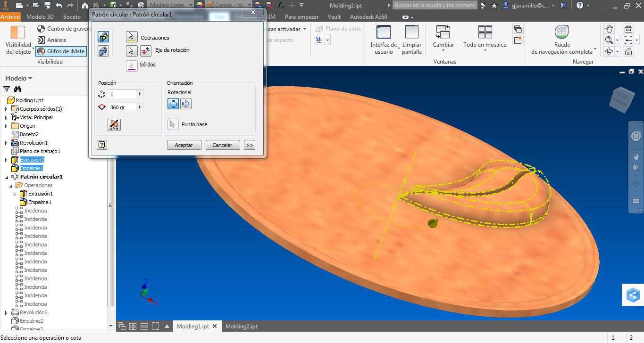
Task: Open the Para empezar ribbon tab
Action: point(301,16)
